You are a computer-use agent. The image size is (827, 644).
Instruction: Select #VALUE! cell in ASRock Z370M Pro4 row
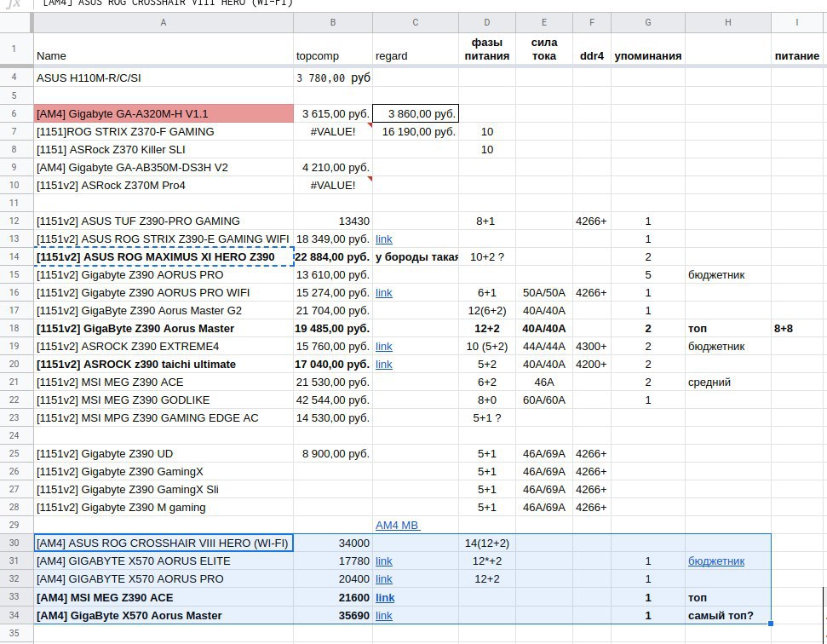click(333, 186)
